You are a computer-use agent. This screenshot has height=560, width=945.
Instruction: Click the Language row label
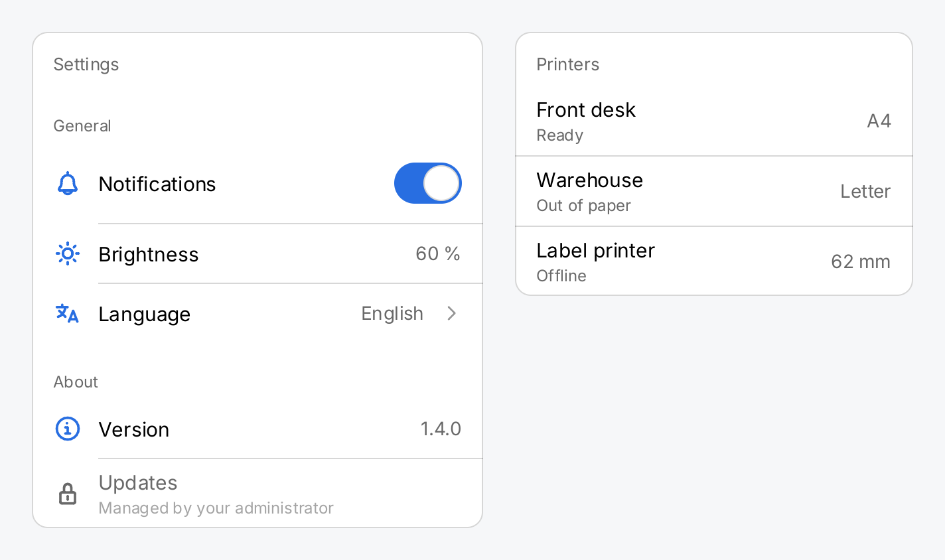[x=145, y=314]
